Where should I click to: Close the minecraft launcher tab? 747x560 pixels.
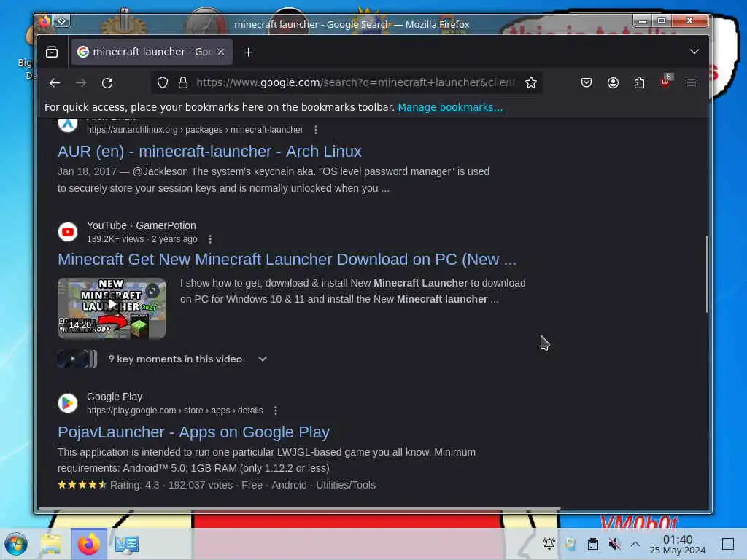click(221, 52)
